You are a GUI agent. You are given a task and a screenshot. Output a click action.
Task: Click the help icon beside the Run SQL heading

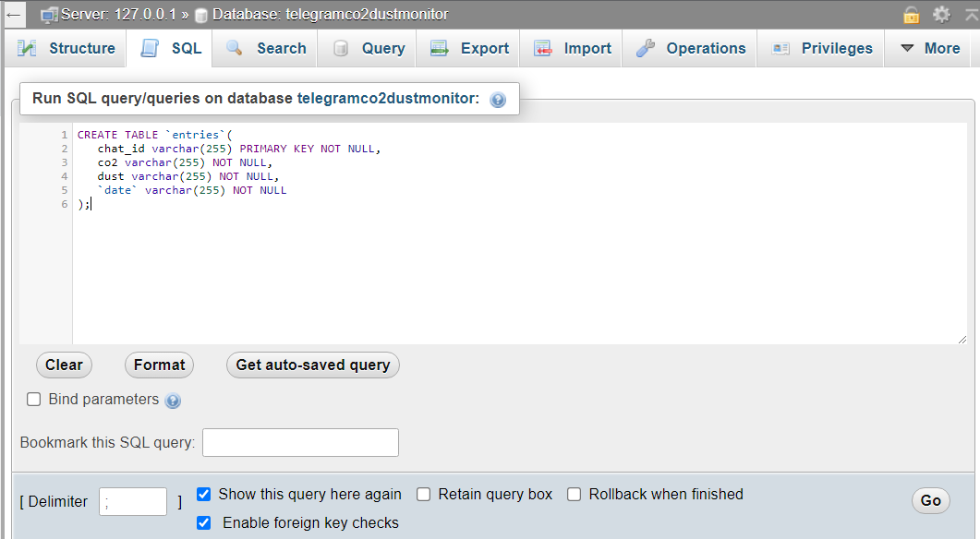click(x=498, y=100)
